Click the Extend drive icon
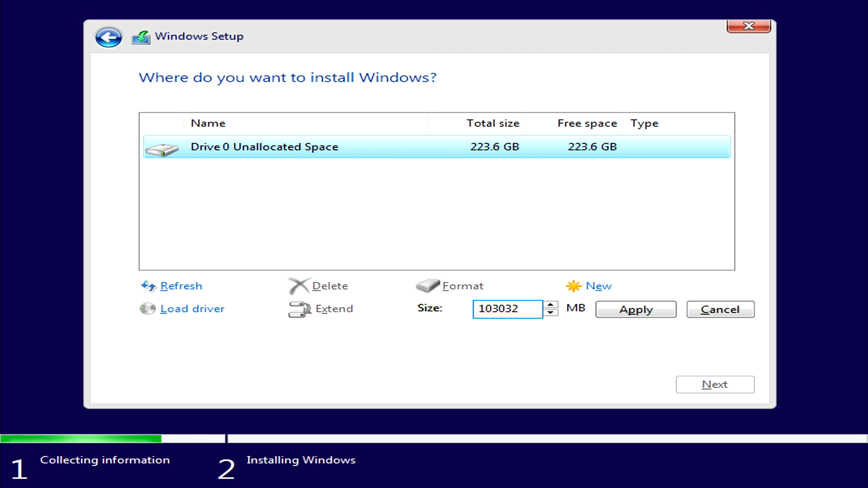868x488 pixels. pyautogui.click(x=300, y=310)
